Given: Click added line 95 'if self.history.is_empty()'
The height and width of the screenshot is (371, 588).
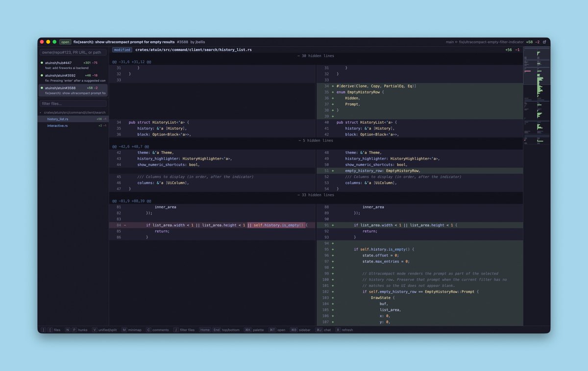Looking at the screenshot, I should coord(419,250).
